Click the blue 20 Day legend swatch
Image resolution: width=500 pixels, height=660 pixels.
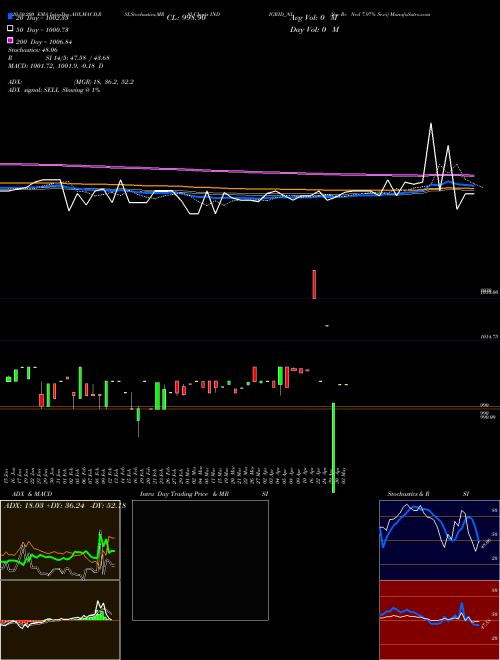[10, 17]
